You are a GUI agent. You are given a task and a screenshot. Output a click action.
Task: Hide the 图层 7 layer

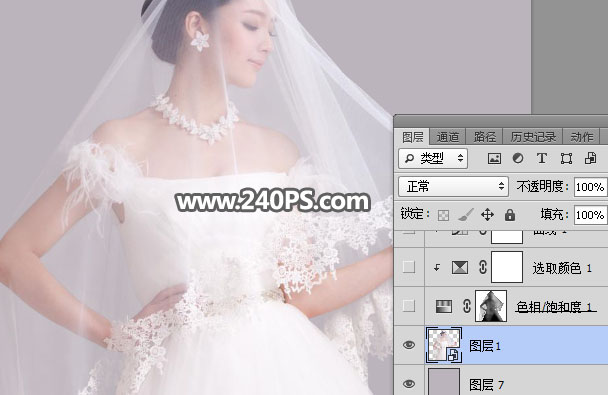[x=409, y=384]
